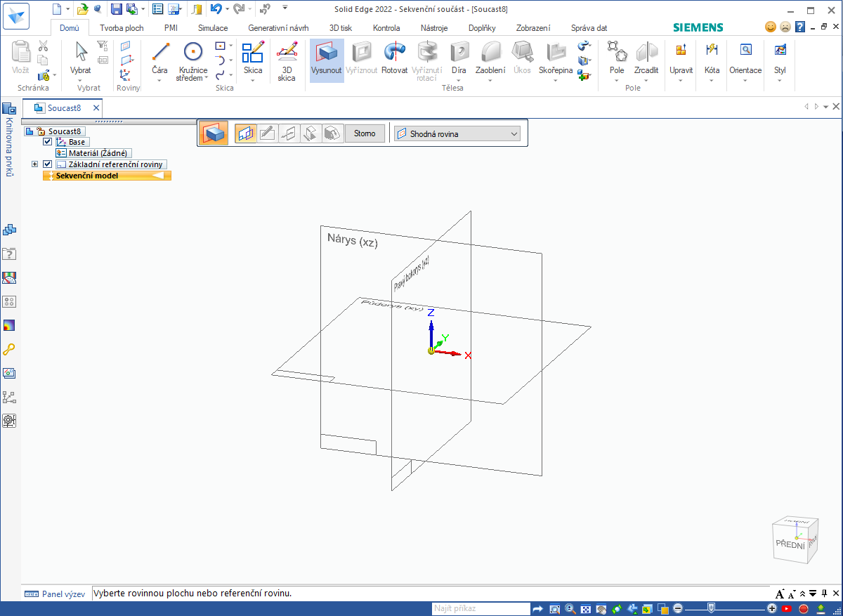
Task: Click the help question mark icon
Action: click(x=799, y=27)
